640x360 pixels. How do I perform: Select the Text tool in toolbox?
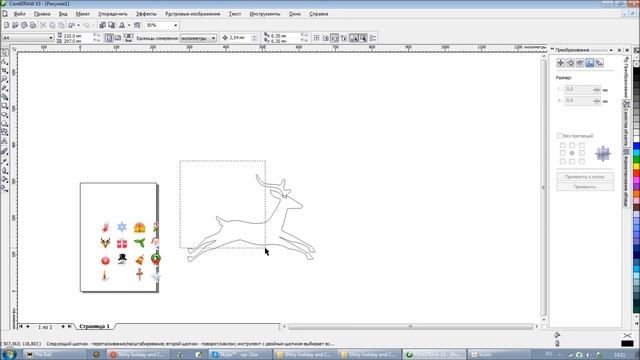pyautogui.click(x=4, y=141)
